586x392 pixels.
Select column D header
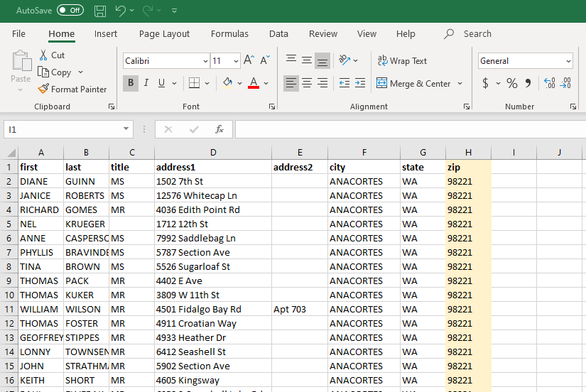tap(213, 153)
